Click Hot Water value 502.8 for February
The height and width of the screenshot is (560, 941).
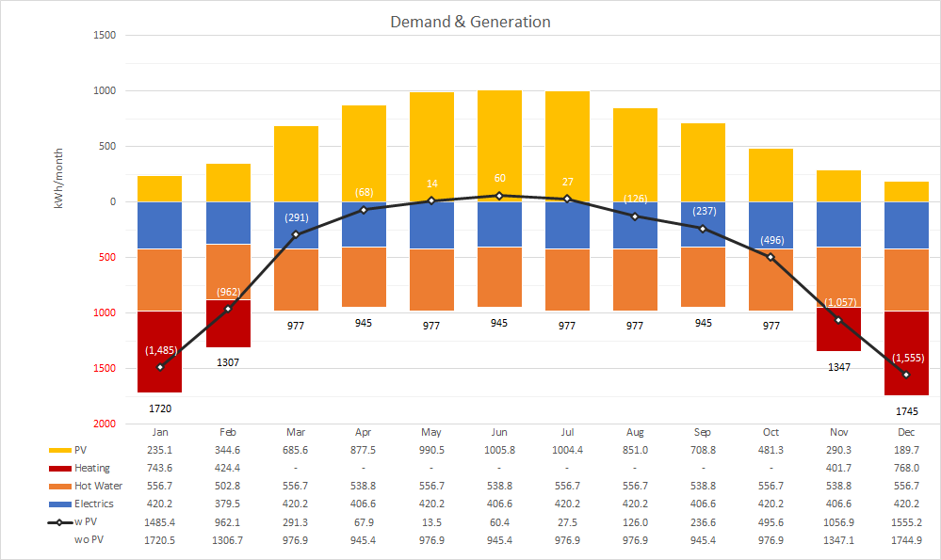[227, 487]
